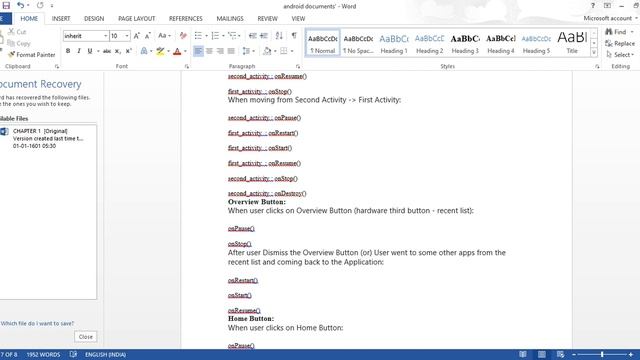Justify the paragraph text
The width and height of the screenshot is (640, 360).
tap(231, 51)
